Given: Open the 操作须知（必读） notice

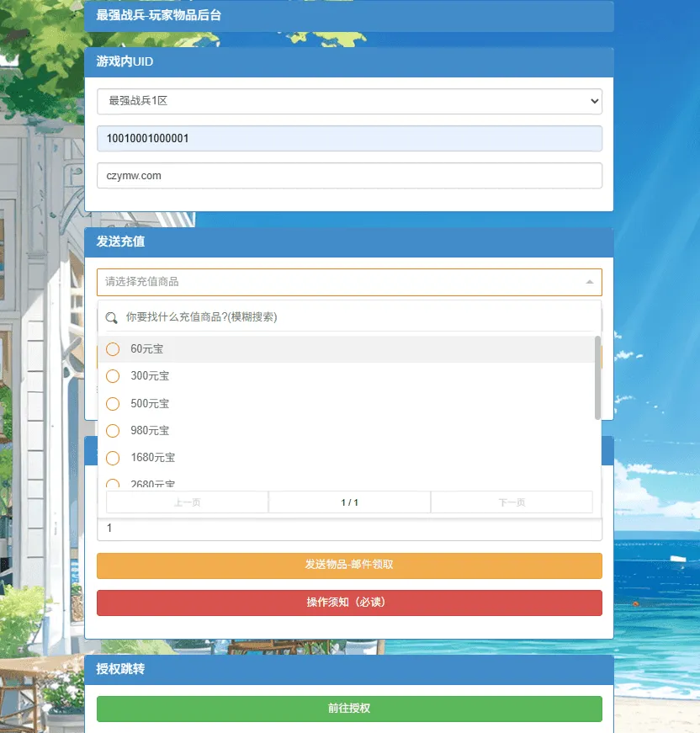Looking at the screenshot, I should click(x=349, y=603).
